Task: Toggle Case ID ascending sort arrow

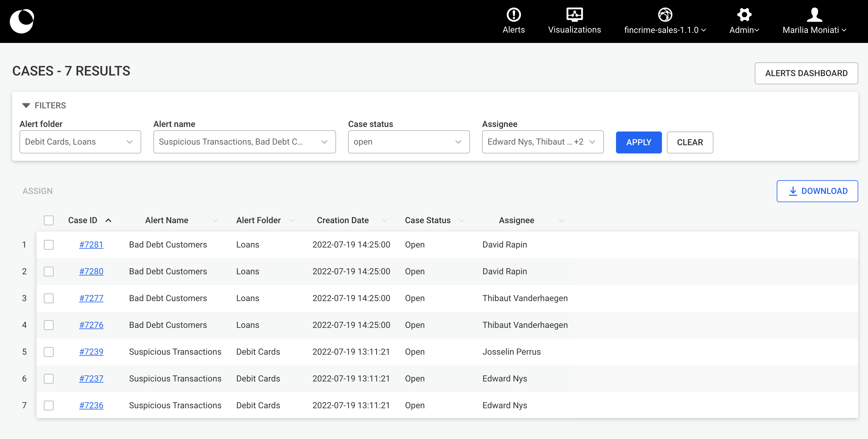Action: pos(108,220)
